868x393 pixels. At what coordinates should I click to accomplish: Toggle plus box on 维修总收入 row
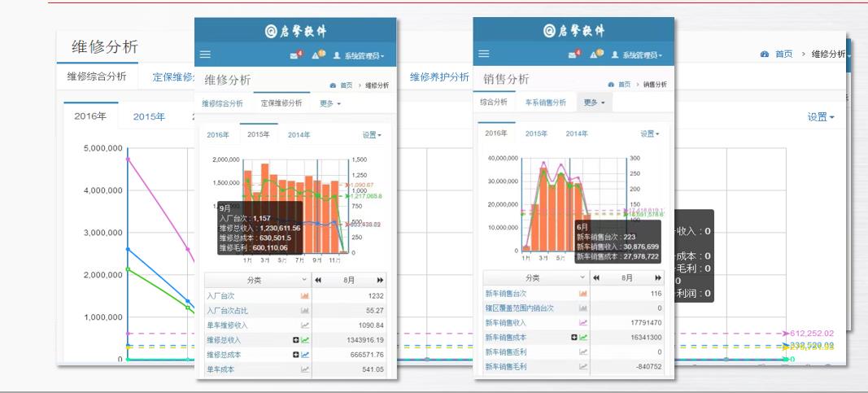(x=296, y=339)
